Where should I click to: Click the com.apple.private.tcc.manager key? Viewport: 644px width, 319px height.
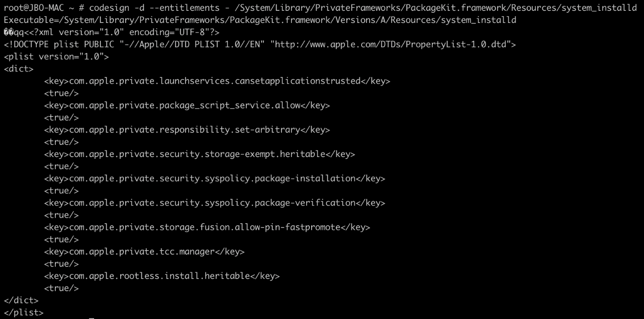point(144,252)
